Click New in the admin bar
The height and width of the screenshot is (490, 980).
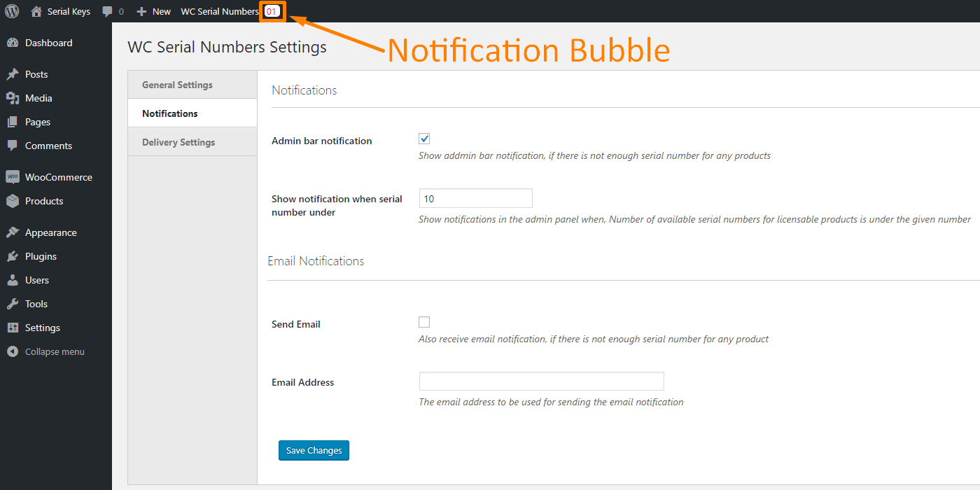coord(162,11)
